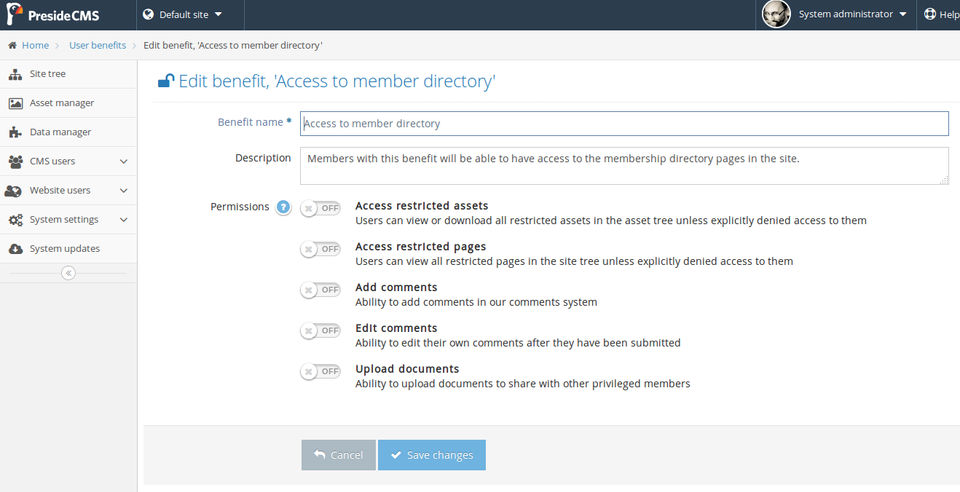Click the Data manager puzzle icon

tap(15, 132)
